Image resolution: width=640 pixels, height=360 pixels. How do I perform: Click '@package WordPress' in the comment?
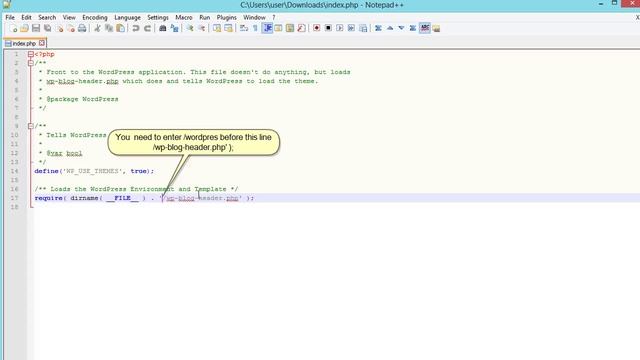point(82,99)
